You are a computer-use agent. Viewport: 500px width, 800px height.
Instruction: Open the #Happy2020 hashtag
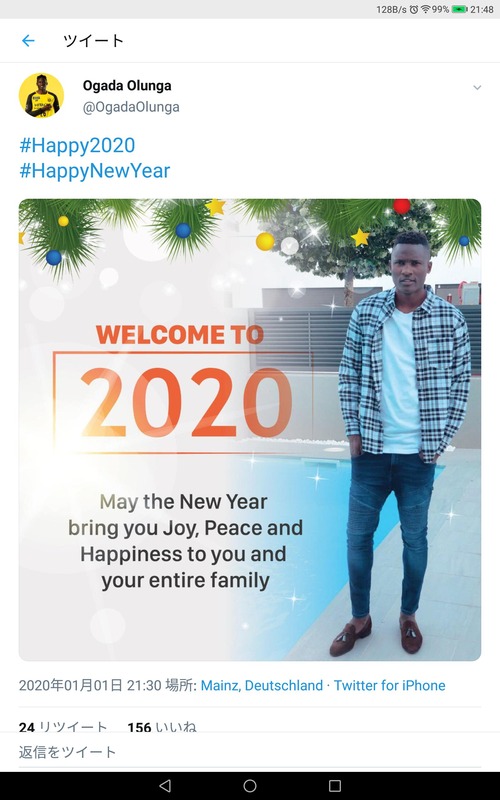(x=77, y=145)
